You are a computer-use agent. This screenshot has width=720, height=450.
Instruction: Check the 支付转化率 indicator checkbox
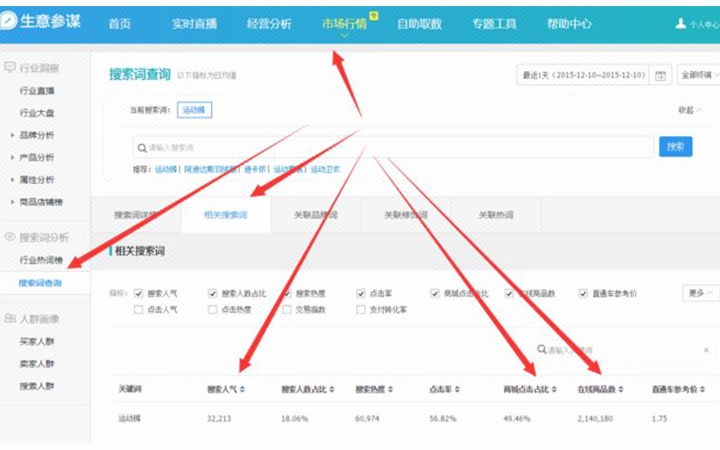tap(361, 310)
